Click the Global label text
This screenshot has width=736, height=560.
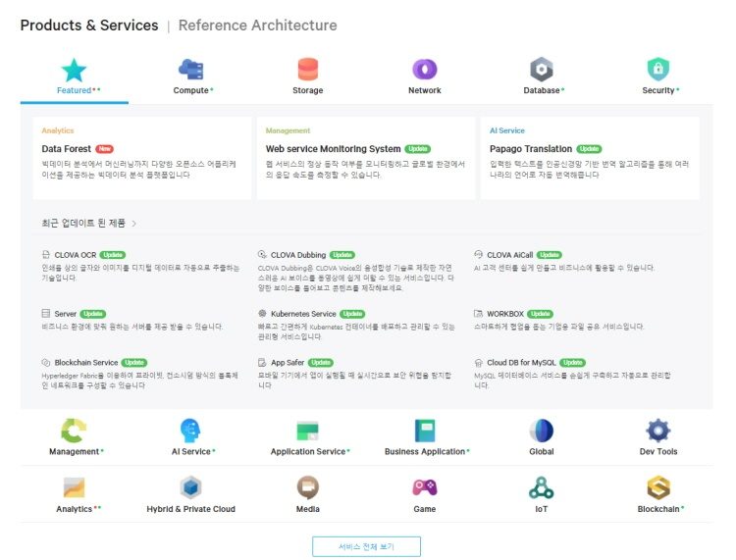(x=541, y=451)
